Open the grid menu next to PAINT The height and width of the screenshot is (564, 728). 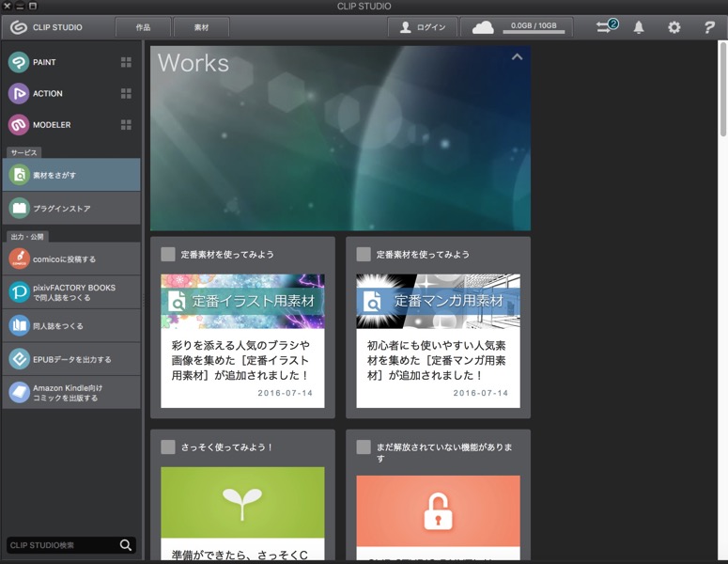coord(126,62)
